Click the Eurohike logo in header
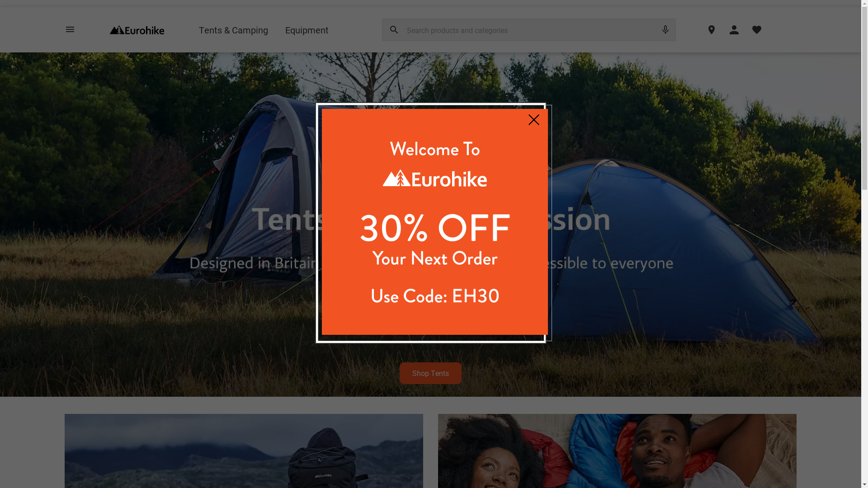868x488 pixels. 137,30
